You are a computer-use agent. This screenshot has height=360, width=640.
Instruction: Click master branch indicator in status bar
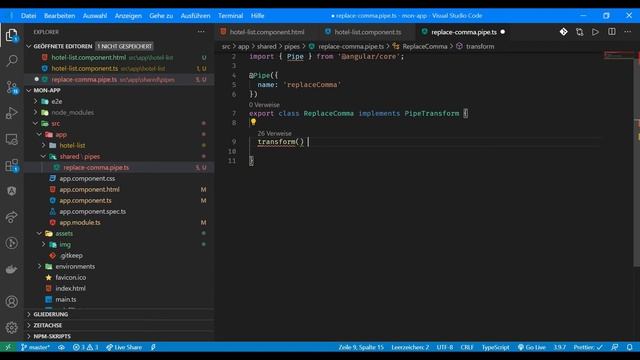[x=36, y=347]
